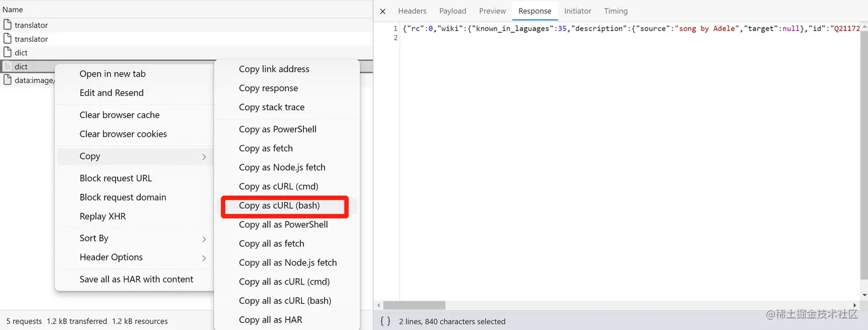The height and width of the screenshot is (330, 868).
Task: Switch to the Preview tab
Action: click(x=493, y=11)
